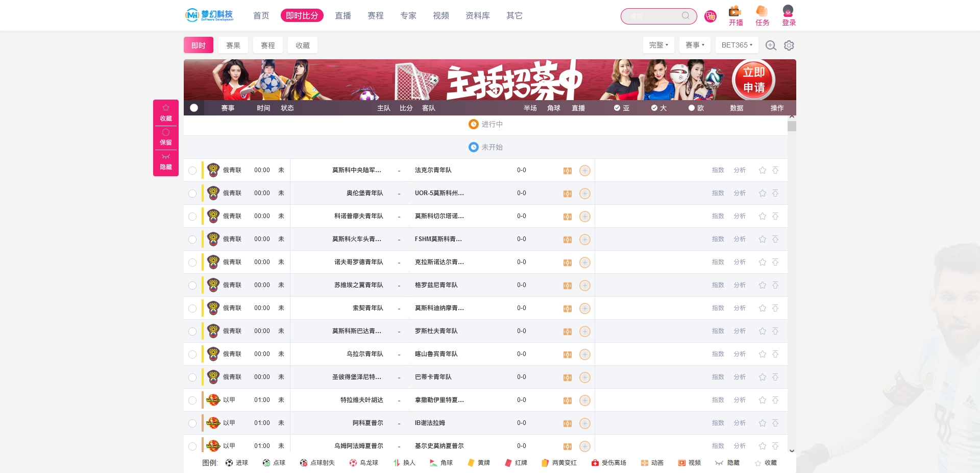Open the 视频 nav item

441,16
